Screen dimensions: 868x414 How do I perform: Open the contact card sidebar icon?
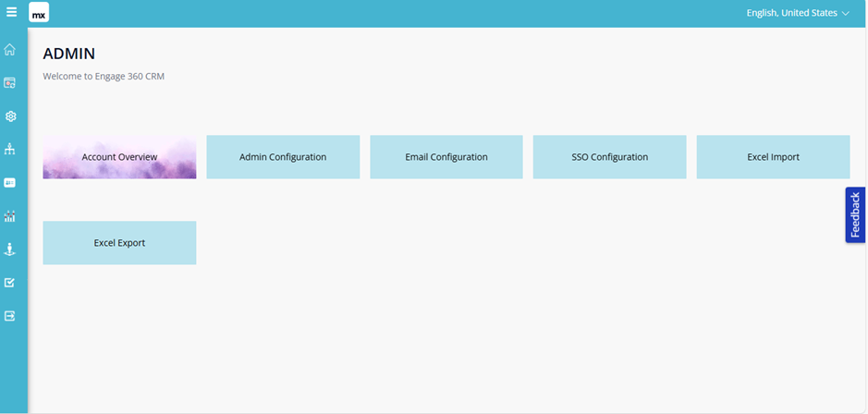(x=10, y=183)
